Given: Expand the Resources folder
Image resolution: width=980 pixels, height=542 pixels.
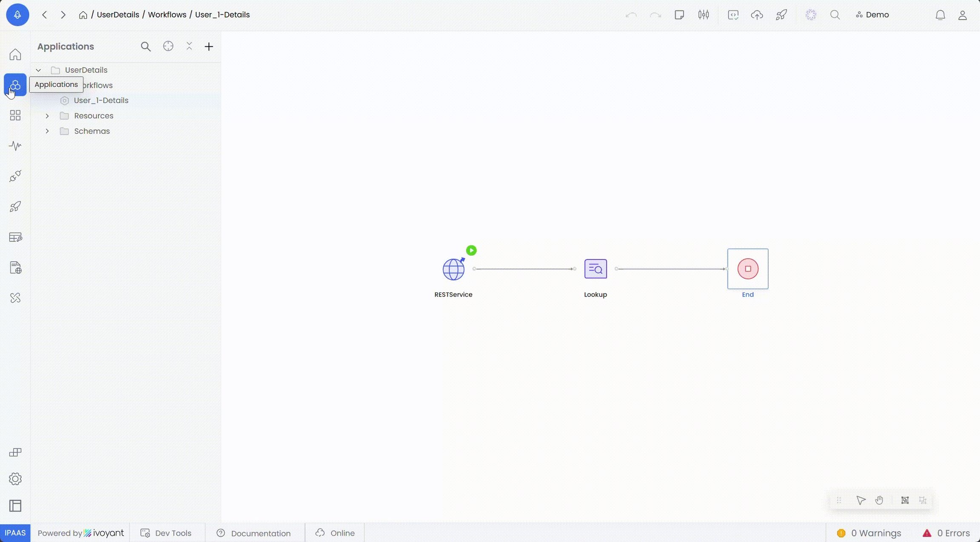Looking at the screenshot, I should click(x=47, y=116).
